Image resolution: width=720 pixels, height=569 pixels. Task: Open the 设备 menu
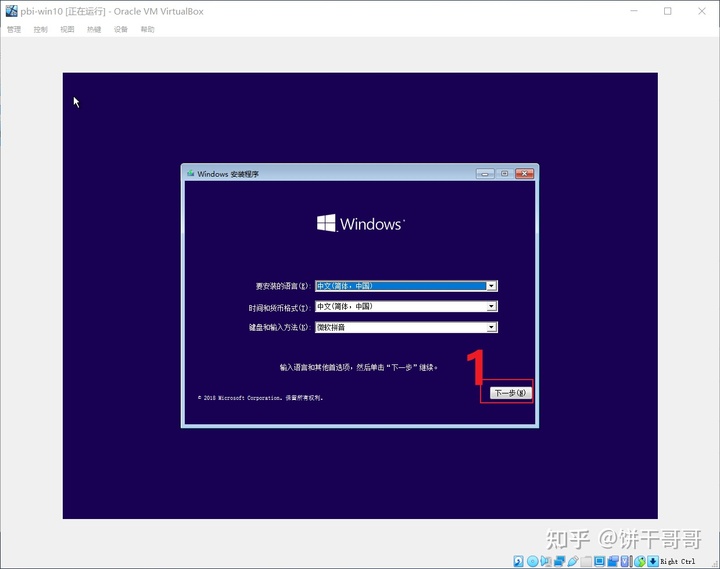click(121, 29)
